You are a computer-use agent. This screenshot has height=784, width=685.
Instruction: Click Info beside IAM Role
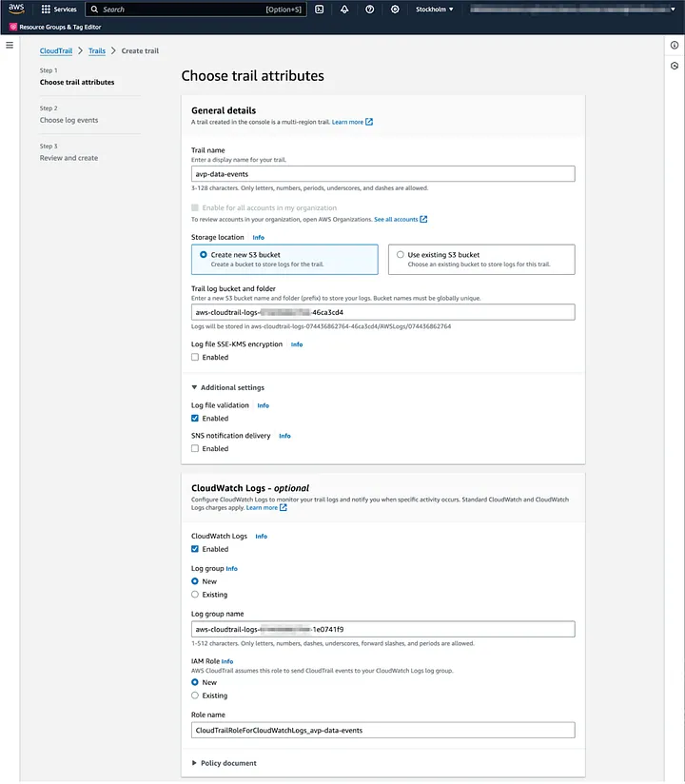227,661
